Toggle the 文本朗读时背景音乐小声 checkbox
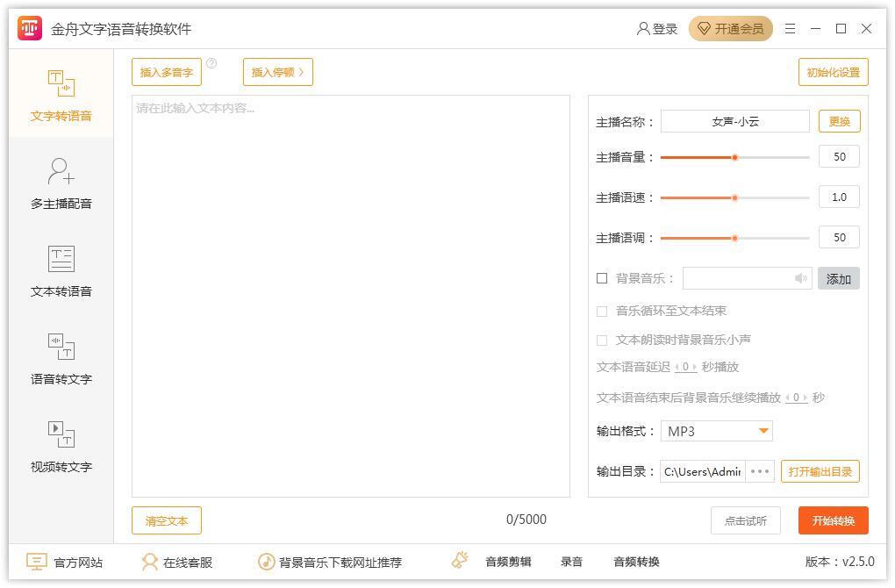This screenshot has width=895, height=588. click(602, 341)
